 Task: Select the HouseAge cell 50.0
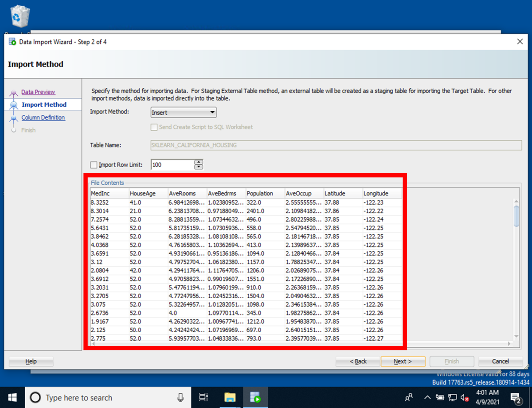(x=148, y=330)
